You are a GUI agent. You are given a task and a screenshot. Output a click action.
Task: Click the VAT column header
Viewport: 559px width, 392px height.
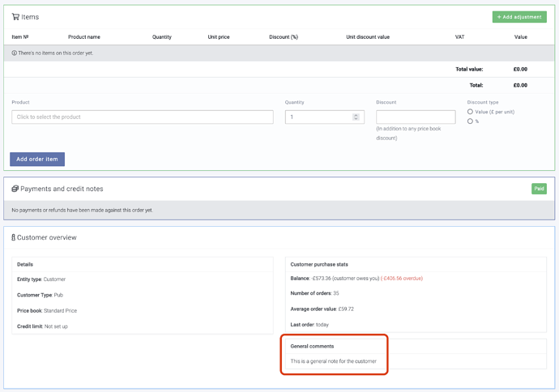point(460,36)
